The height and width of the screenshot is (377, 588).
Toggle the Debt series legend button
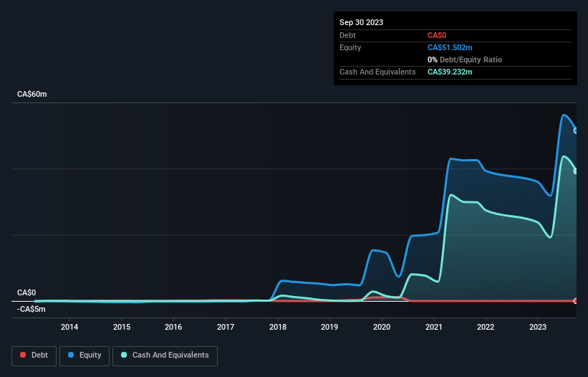point(34,355)
